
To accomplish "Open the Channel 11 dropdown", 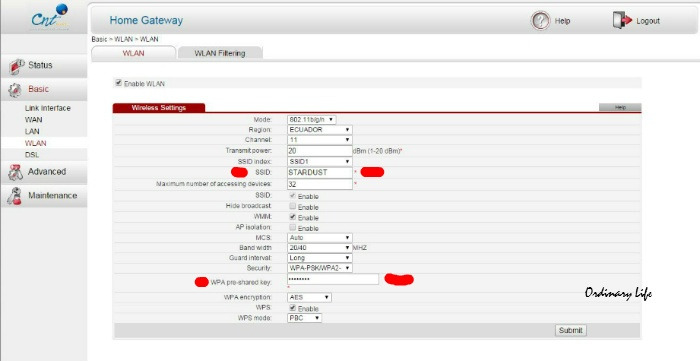I will (320, 140).
